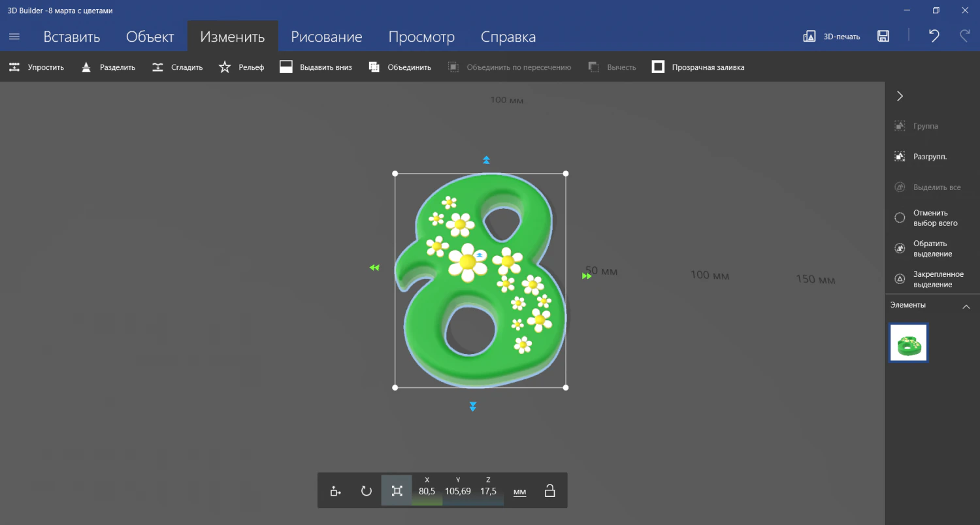Click Разгрупп. (Ungroup) button
The height and width of the screenshot is (525, 980).
tap(921, 157)
